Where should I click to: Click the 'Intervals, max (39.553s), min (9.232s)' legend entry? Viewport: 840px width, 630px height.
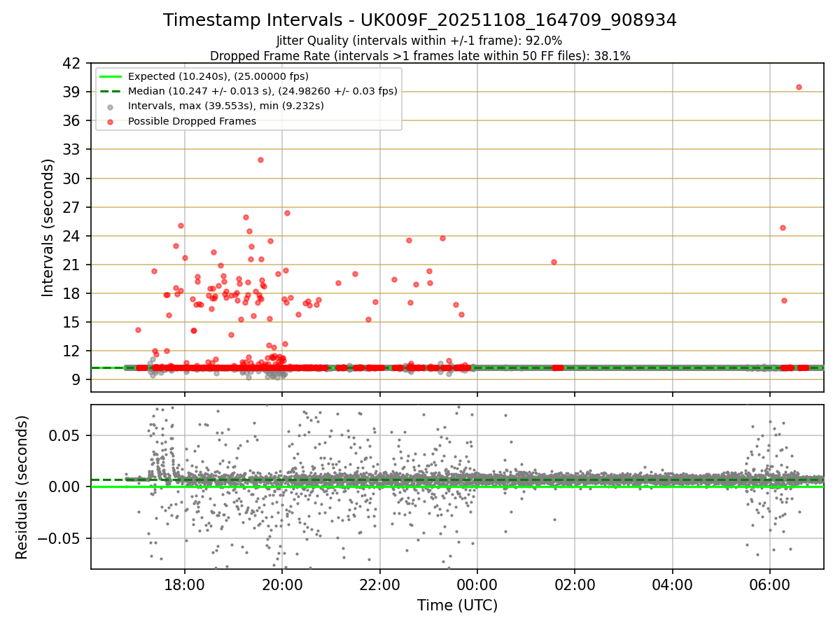click(x=226, y=106)
